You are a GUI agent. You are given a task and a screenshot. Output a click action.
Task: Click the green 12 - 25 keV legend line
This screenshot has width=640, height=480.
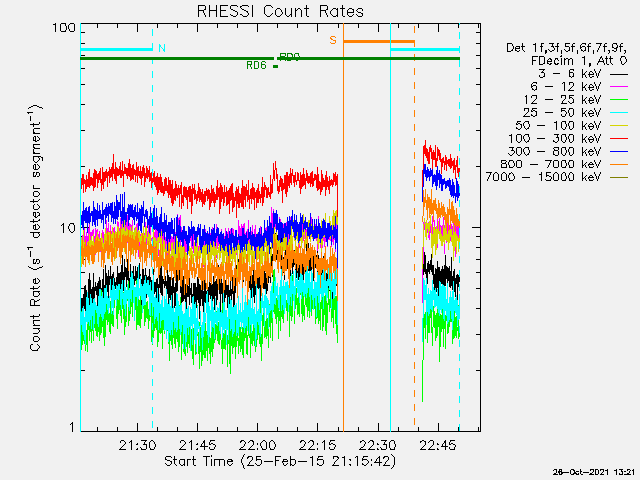619,100
